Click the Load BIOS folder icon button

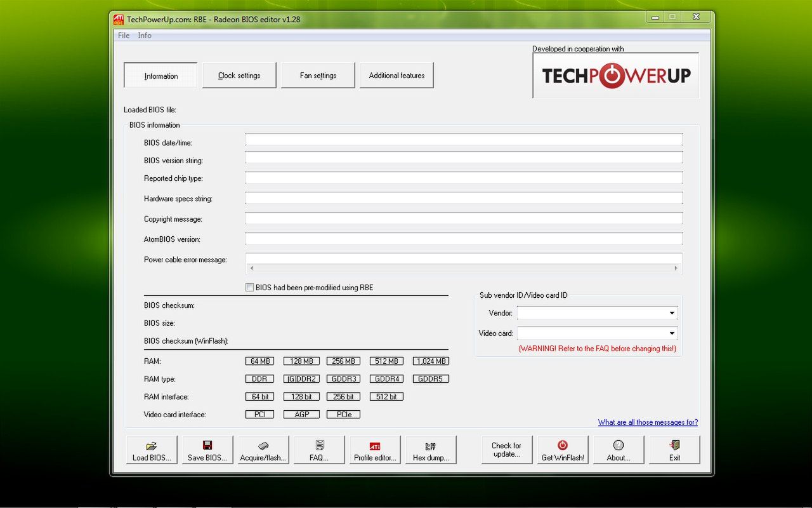pyautogui.click(x=152, y=450)
